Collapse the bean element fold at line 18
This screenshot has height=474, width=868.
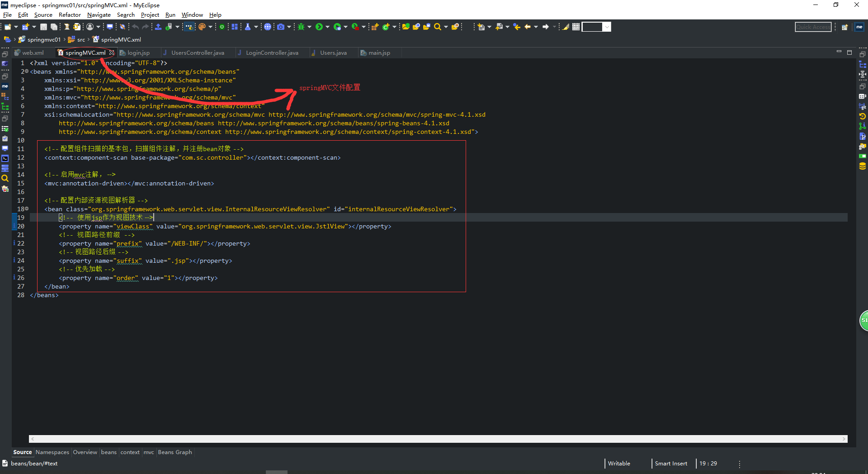pyautogui.click(x=27, y=209)
